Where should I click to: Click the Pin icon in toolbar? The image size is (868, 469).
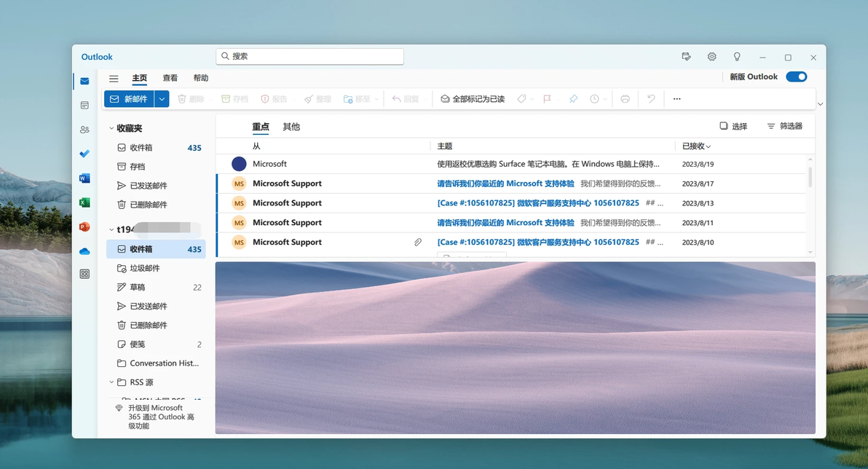574,99
